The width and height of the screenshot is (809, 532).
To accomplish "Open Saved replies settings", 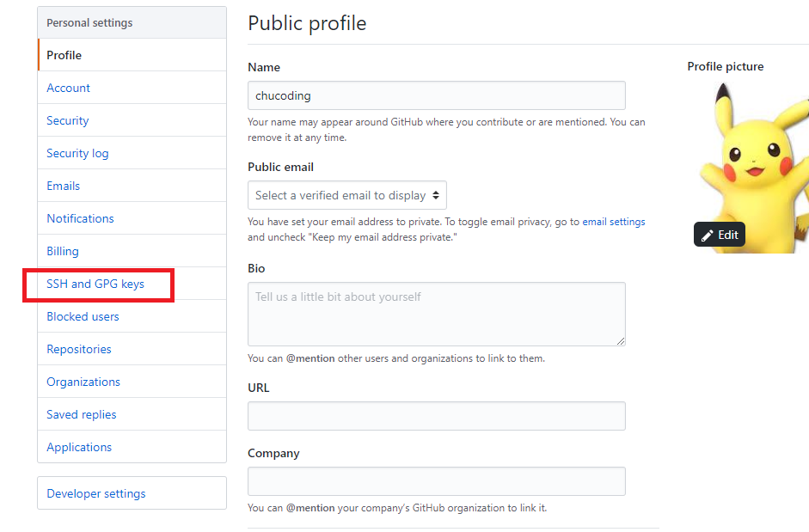I will point(132,414).
